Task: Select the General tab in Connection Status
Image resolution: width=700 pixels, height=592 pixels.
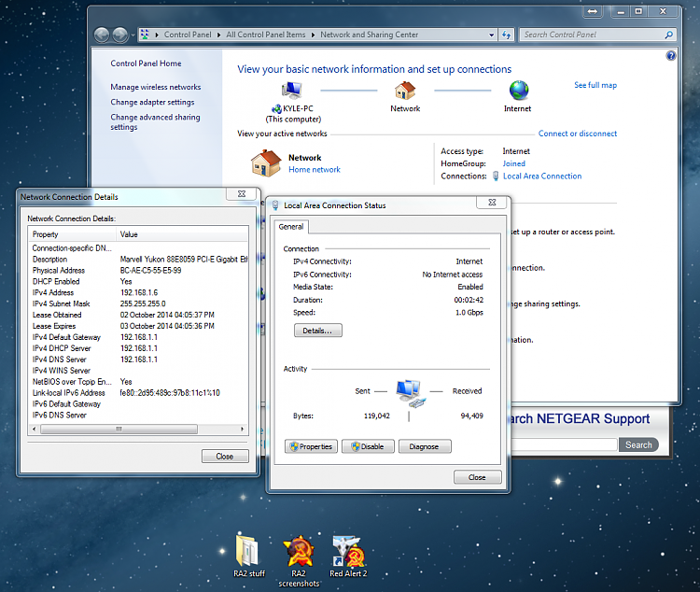Action: tap(291, 227)
